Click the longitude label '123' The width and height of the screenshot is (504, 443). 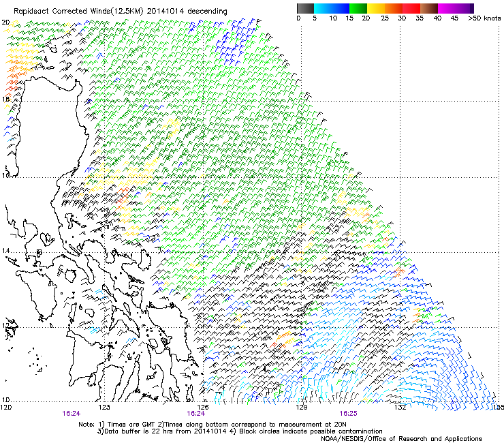click(104, 408)
